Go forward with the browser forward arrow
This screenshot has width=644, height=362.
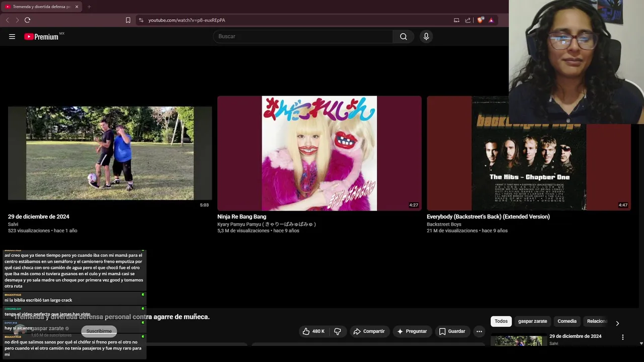click(17, 20)
